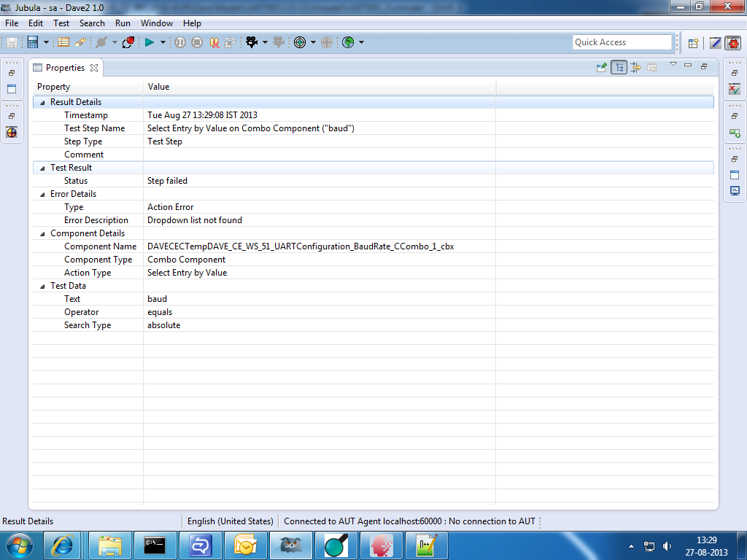Open dropdown arrow beside black target icon
747x560 pixels.
pyautogui.click(x=314, y=42)
